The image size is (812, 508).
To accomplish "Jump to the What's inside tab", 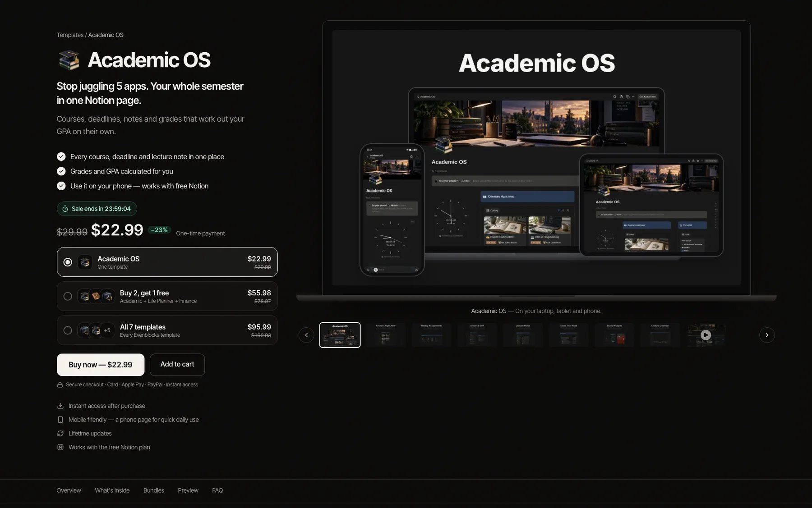I will 112,490.
